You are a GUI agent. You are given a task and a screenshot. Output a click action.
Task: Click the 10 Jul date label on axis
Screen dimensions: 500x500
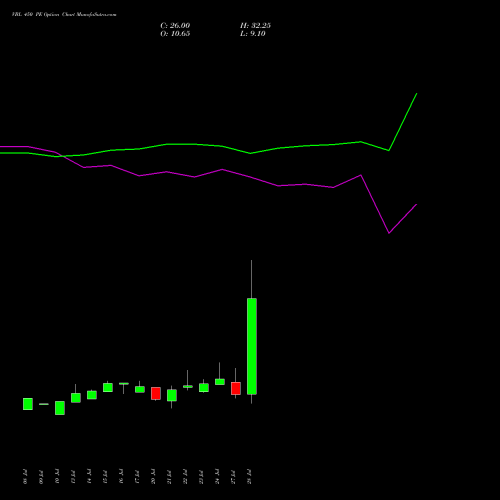57,477
